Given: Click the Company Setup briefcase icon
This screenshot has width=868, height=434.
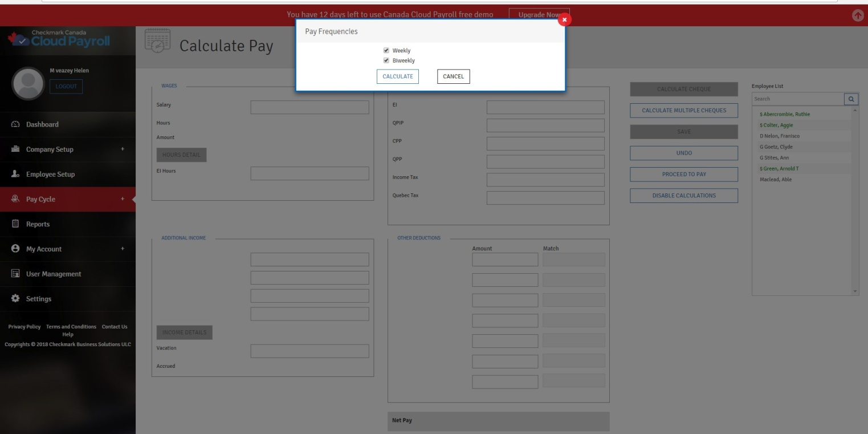Looking at the screenshot, I should click(x=15, y=149).
